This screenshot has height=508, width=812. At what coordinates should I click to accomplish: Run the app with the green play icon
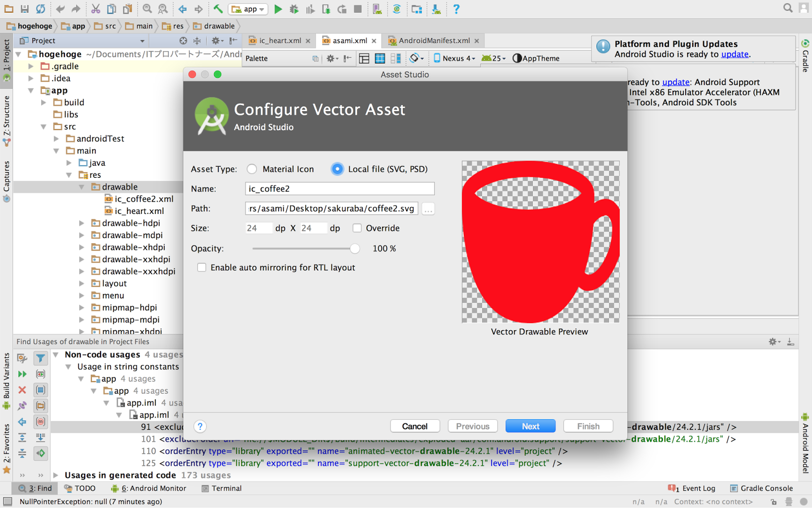(x=278, y=9)
